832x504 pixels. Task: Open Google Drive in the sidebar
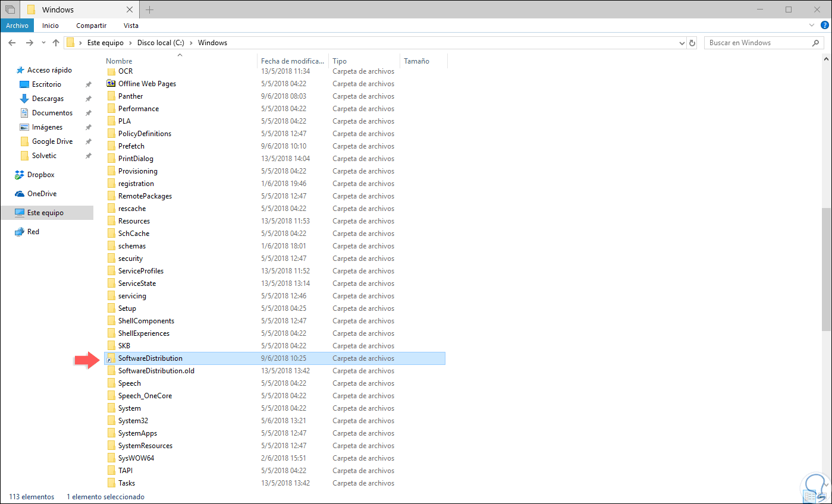coord(52,141)
